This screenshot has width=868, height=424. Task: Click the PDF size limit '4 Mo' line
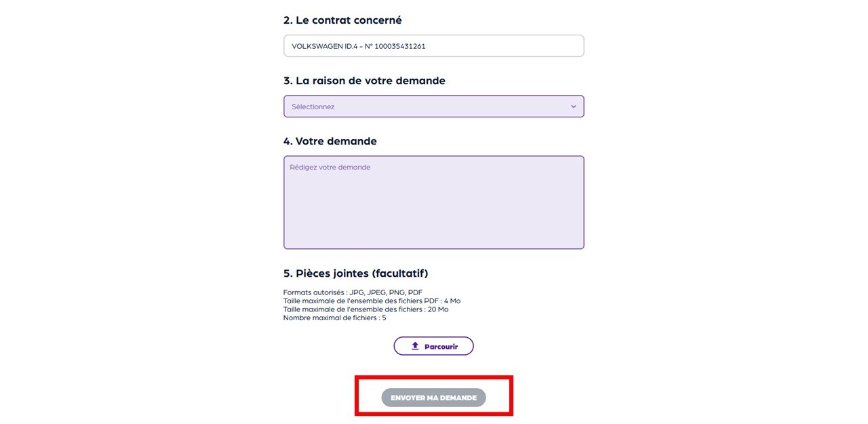tap(372, 301)
